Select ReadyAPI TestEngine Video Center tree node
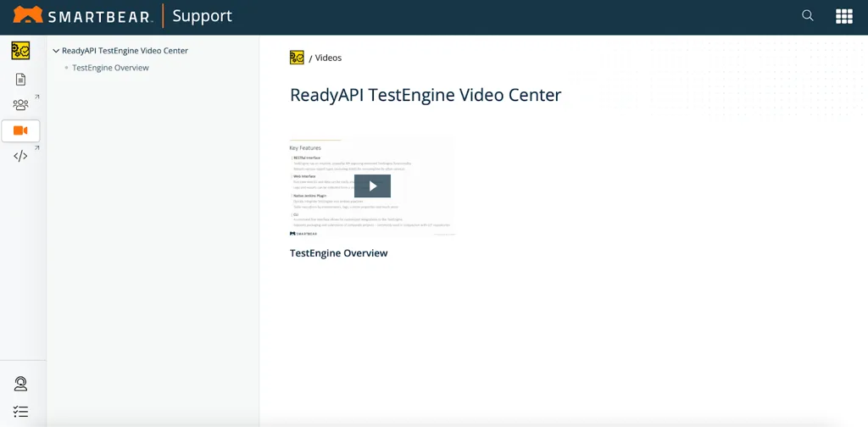 (125, 51)
